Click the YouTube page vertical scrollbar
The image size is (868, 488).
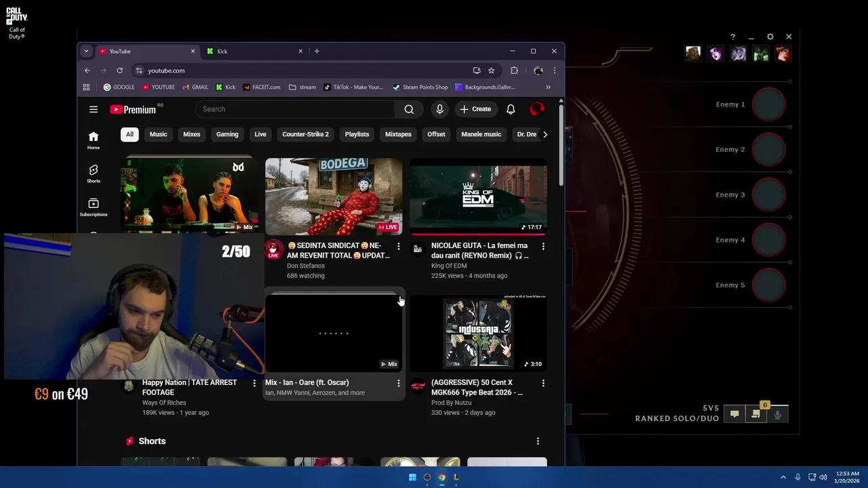(x=561, y=146)
